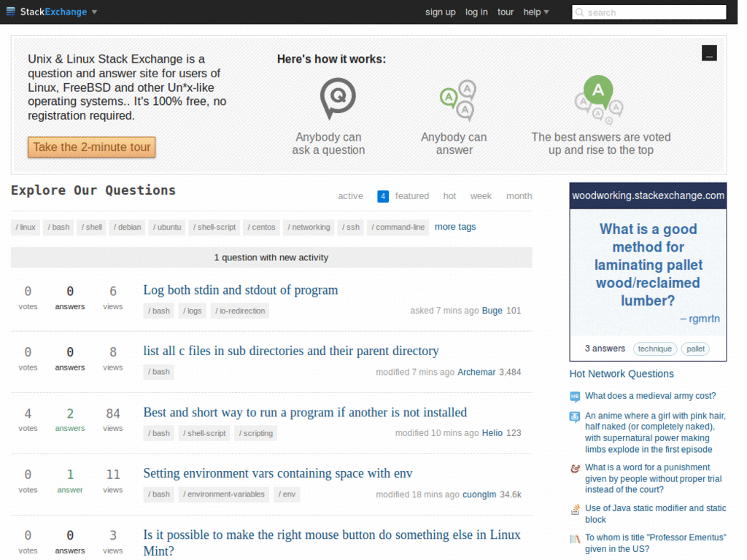Click the scripting tag

tap(256, 433)
